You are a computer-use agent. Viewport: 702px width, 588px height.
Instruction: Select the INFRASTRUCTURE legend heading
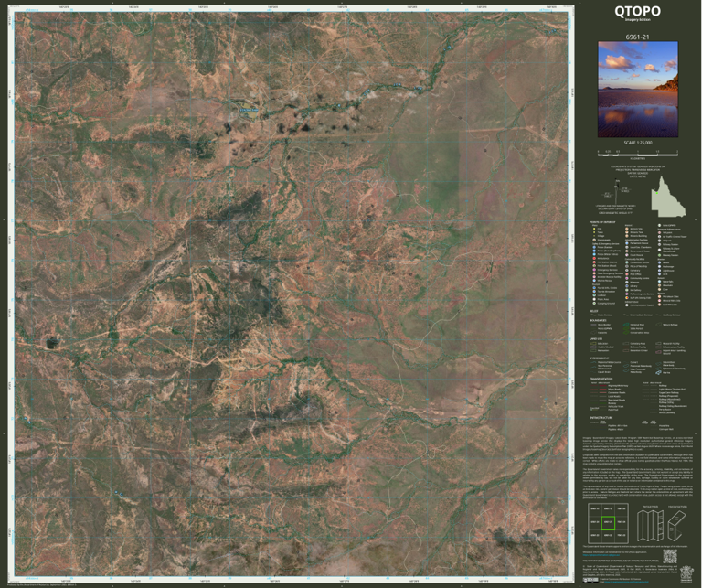[601, 417]
